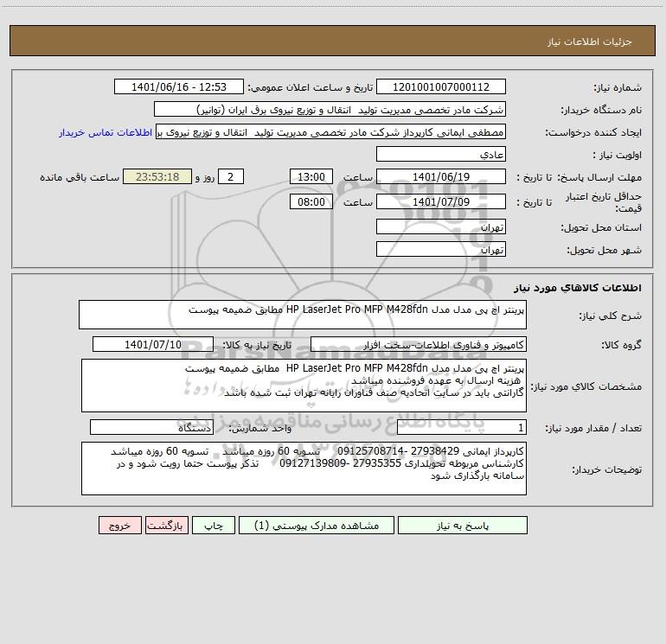Click label 'حداقل تاریخ اعتبار قیمت:'
The image size is (666, 644).
604,202
